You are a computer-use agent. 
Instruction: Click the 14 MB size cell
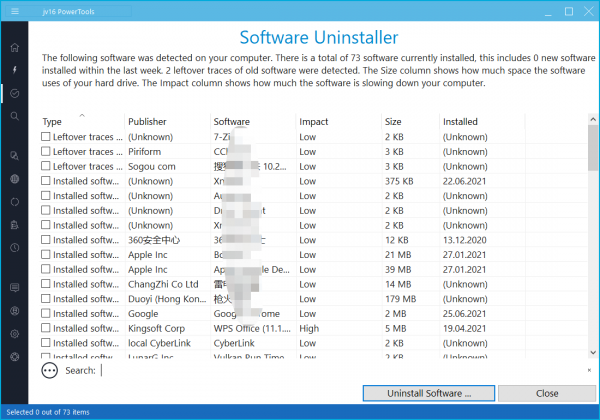(x=398, y=284)
